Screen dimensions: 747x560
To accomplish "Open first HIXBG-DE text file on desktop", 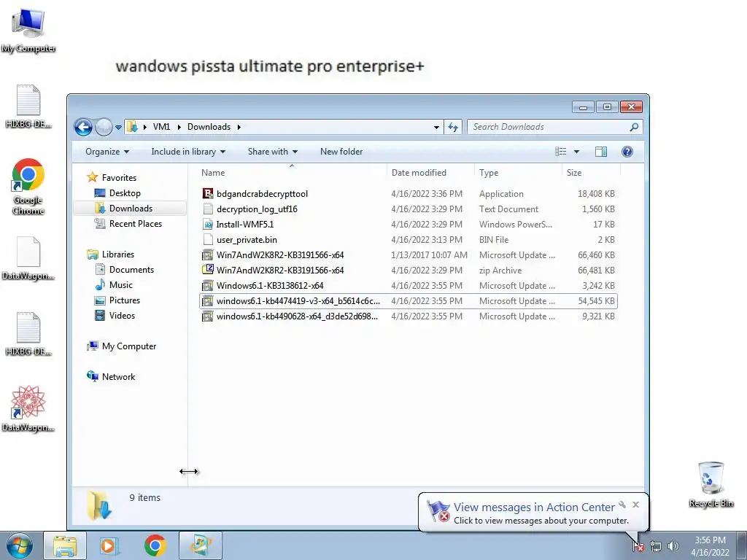I will point(28,106).
